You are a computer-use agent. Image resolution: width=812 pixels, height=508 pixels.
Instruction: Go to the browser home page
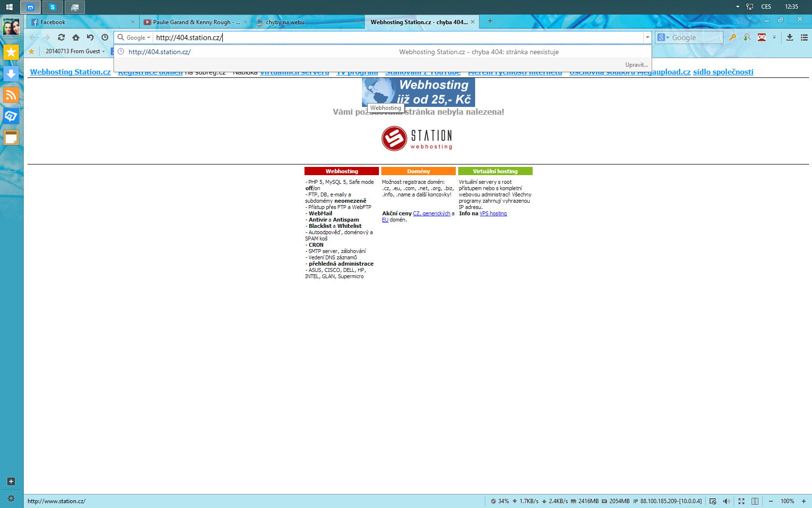76,37
